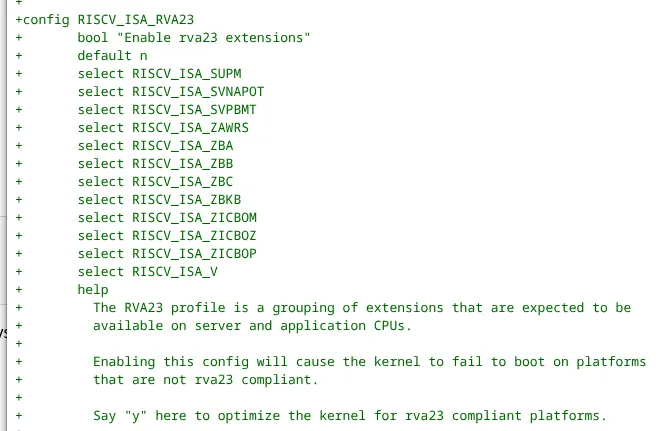Click the "help" keyword line

[93, 289]
